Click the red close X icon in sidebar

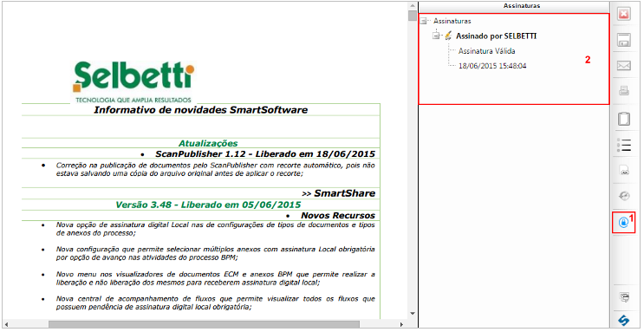point(623,15)
